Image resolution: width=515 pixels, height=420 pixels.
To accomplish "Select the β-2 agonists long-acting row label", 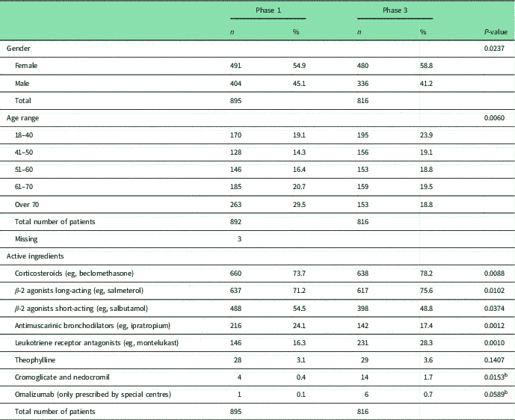I will 75,290.
